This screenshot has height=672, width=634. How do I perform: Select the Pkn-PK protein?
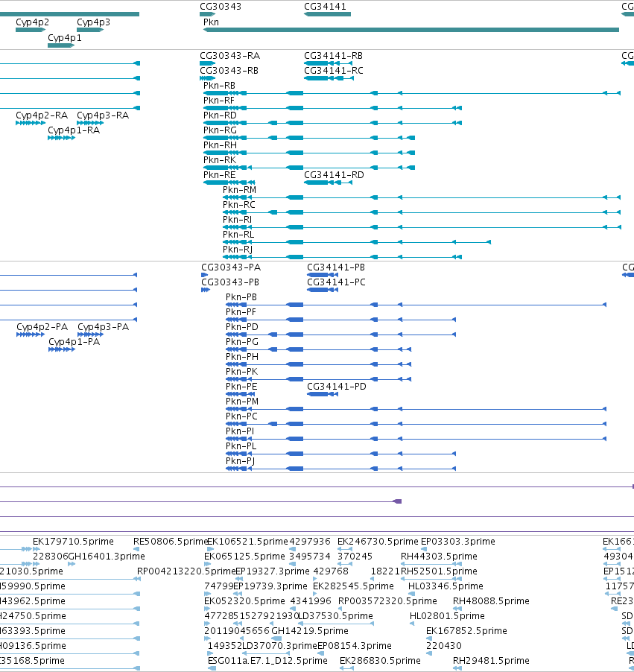pos(242,372)
